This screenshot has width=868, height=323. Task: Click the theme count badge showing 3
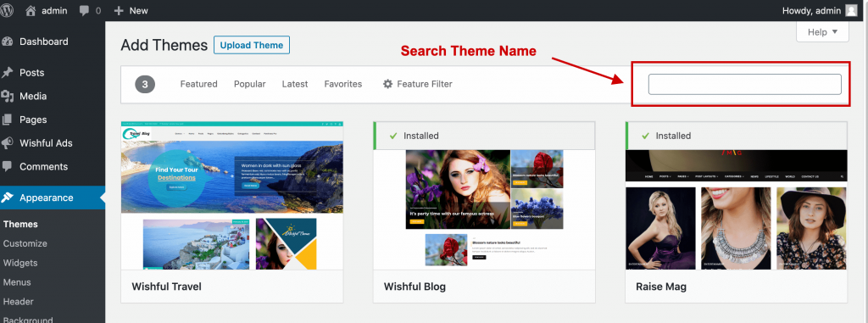click(145, 84)
